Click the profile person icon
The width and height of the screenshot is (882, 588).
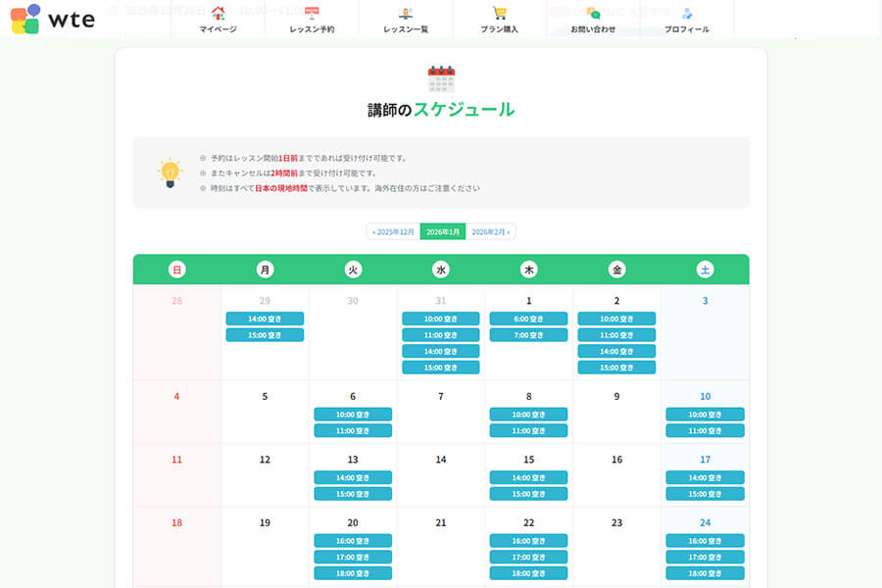pyautogui.click(x=686, y=14)
